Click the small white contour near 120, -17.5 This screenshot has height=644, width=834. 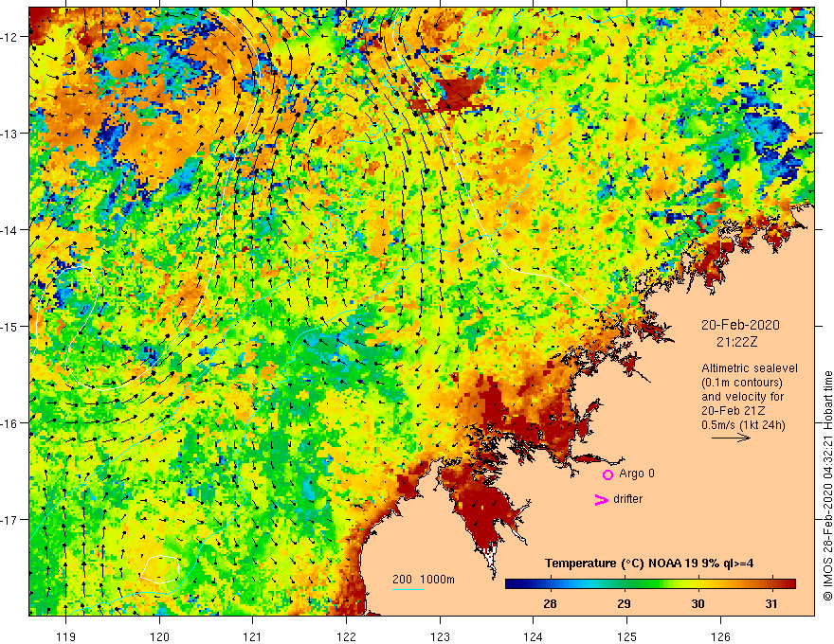(x=160, y=569)
